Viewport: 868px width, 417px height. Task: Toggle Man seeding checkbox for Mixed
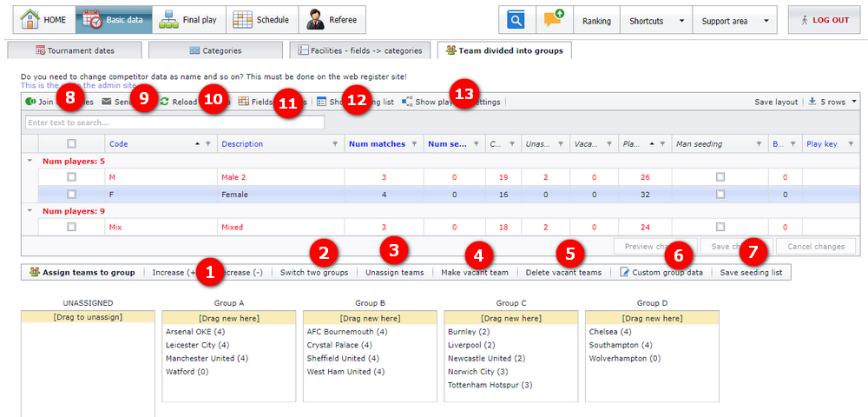[x=720, y=227]
